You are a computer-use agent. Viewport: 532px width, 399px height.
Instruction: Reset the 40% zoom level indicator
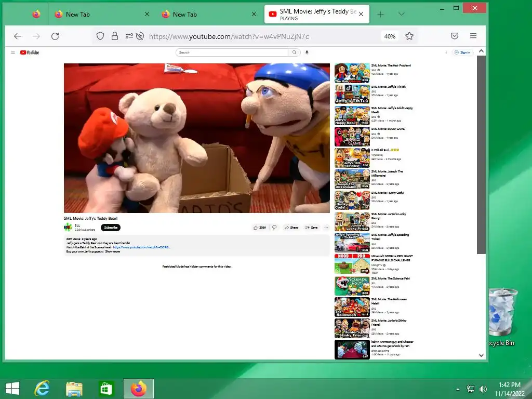390,36
